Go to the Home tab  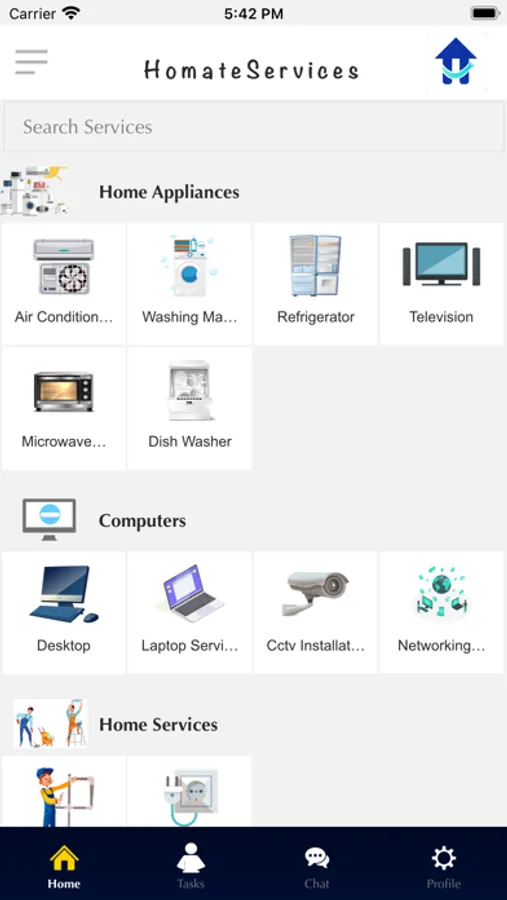pyautogui.click(x=64, y=865)
